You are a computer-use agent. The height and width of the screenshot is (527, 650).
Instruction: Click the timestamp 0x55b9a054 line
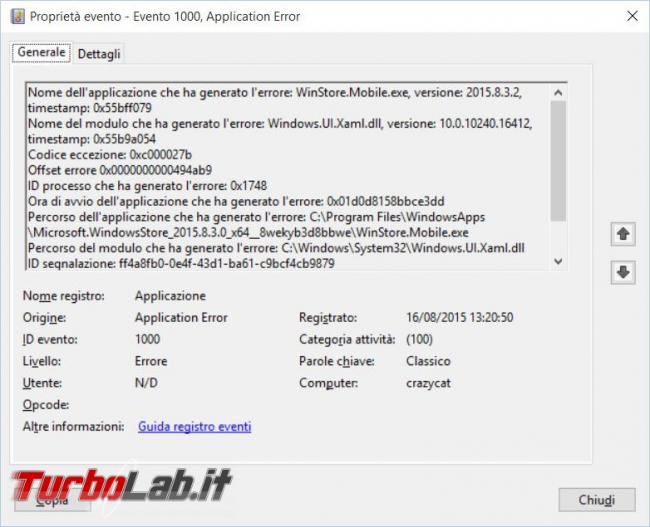(92, 139)
